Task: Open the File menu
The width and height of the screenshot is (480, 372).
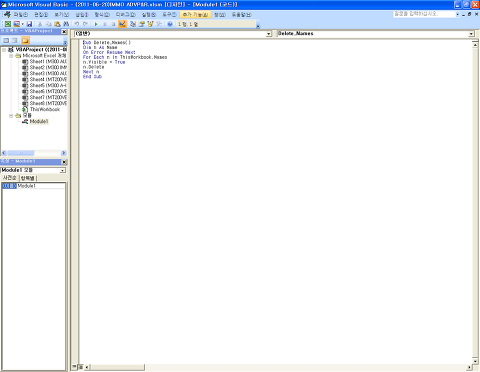Action: (21, 15)
